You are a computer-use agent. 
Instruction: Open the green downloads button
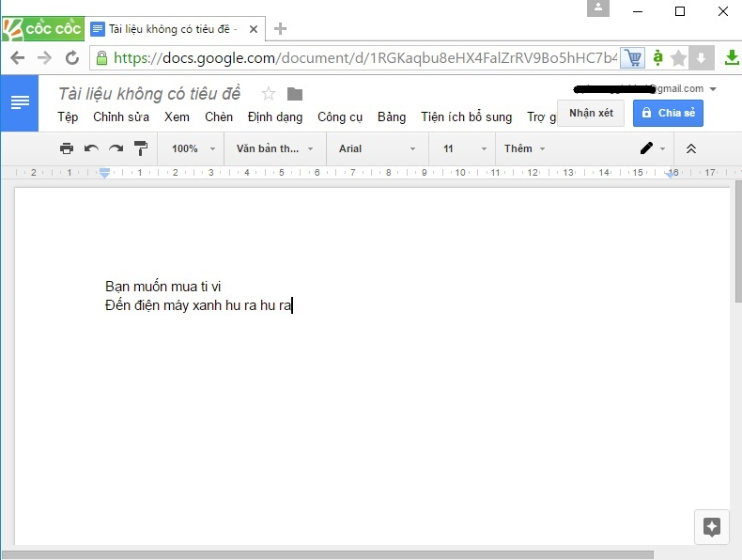coord(732,57)
